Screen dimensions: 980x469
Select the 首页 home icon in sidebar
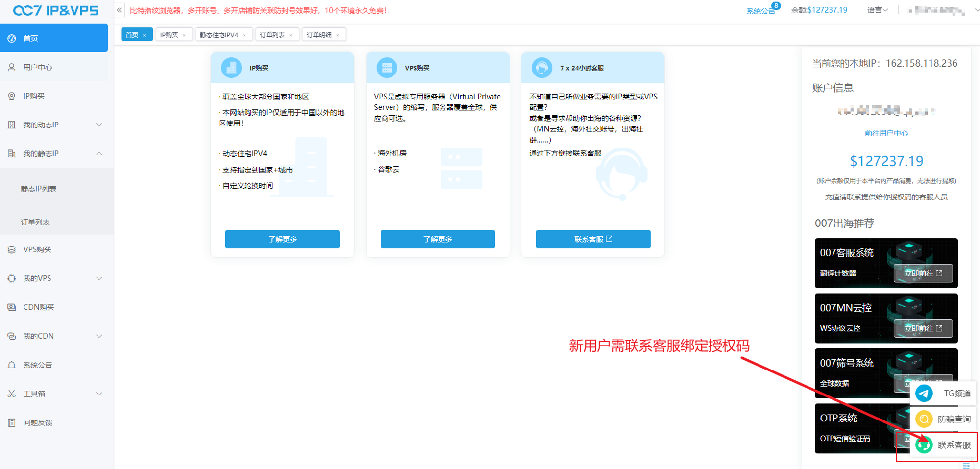point(11,38)
